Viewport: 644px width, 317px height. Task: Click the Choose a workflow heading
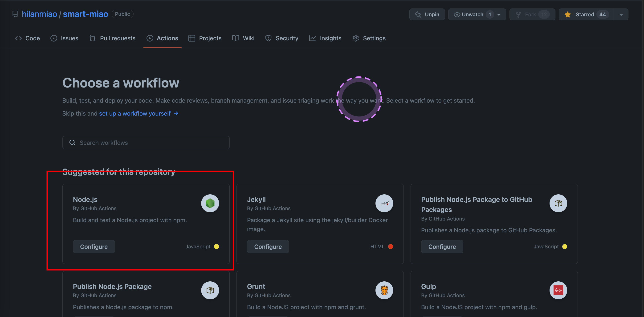[x=121, y=83]
